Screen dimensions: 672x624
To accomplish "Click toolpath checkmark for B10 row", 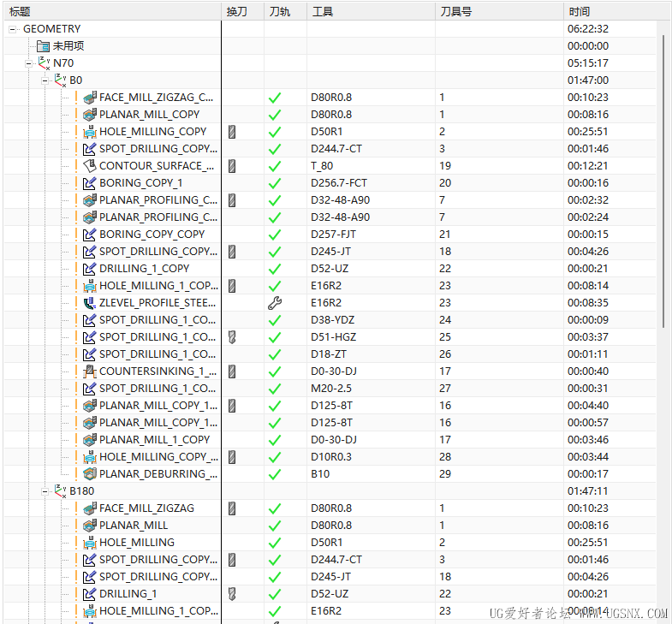I will coord(275,474).
